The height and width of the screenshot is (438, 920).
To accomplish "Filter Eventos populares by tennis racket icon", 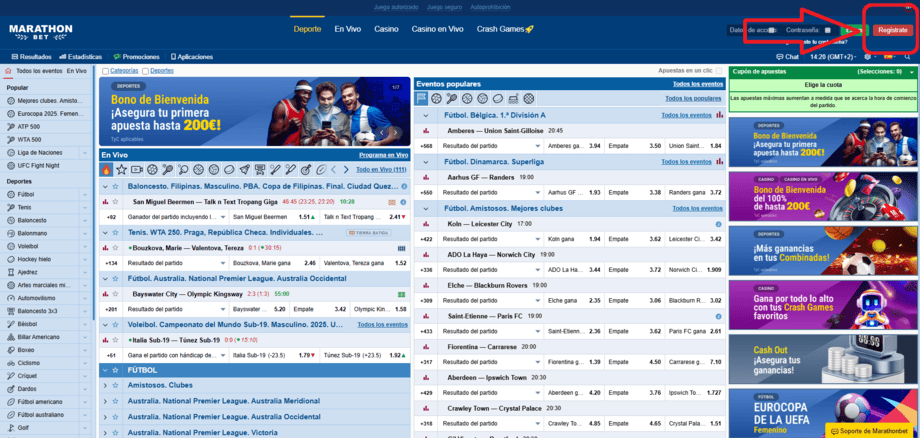I will [452, 99].
